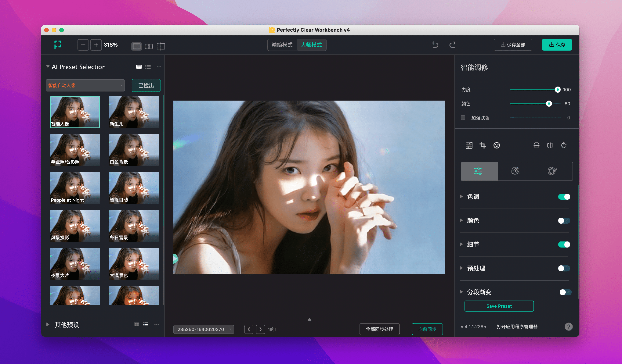
Task: Open the face retouch smiley icon
Action: pos(496,145)
